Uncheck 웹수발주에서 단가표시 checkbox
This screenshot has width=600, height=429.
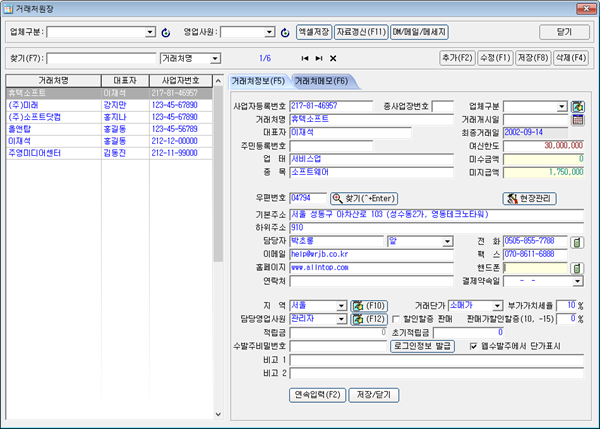473,346
